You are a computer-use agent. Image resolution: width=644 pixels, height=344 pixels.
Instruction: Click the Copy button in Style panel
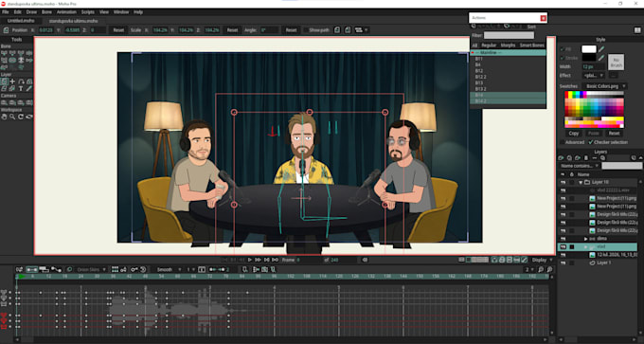click(x=574, y=134)
